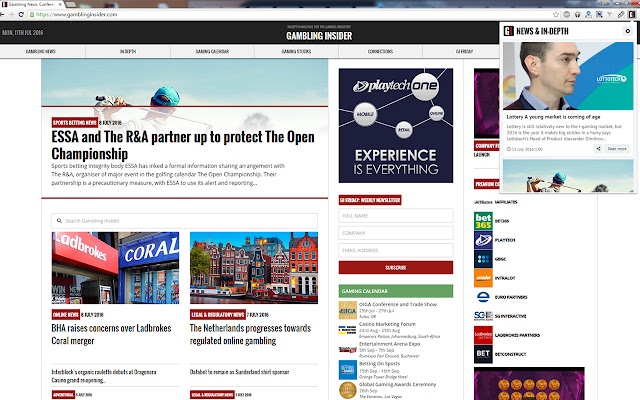Viewport: 640px width, 400px height.
Task: Click the Full Name input field
Action: 396,216
